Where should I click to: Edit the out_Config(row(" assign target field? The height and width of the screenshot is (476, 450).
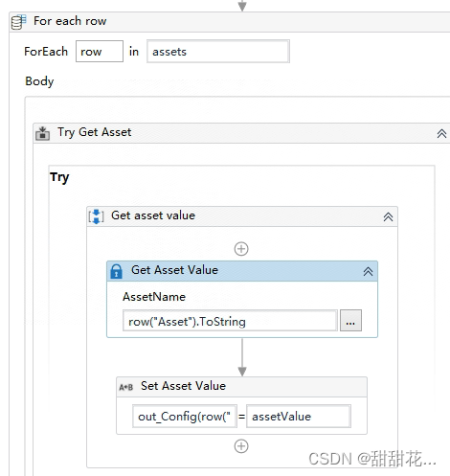[x=185, y=416]
